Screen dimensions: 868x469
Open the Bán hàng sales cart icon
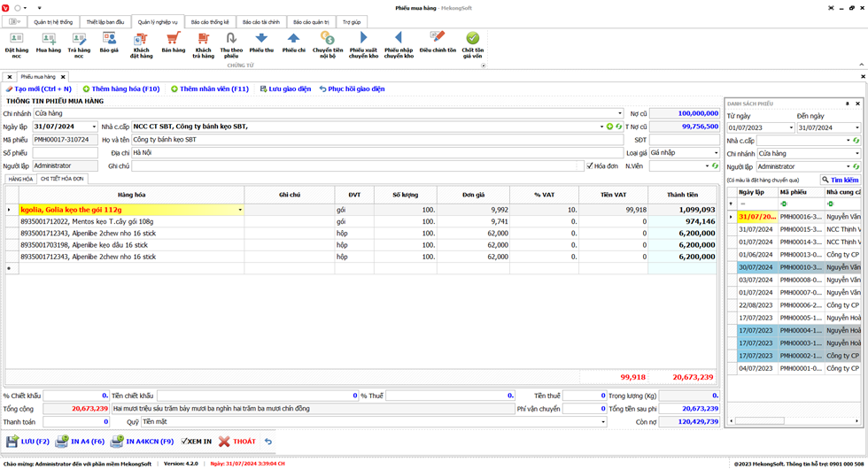[173, 40]
